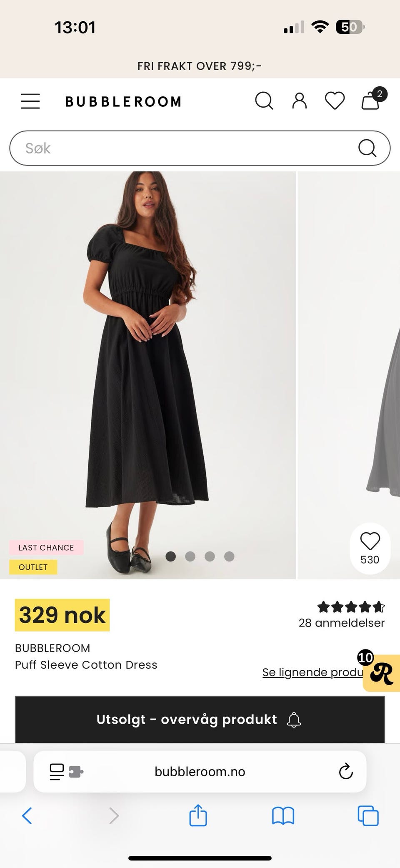This screenshot has width=400, height=868.
Task: Tap the Safari share icon
Action: coord(198,815)
